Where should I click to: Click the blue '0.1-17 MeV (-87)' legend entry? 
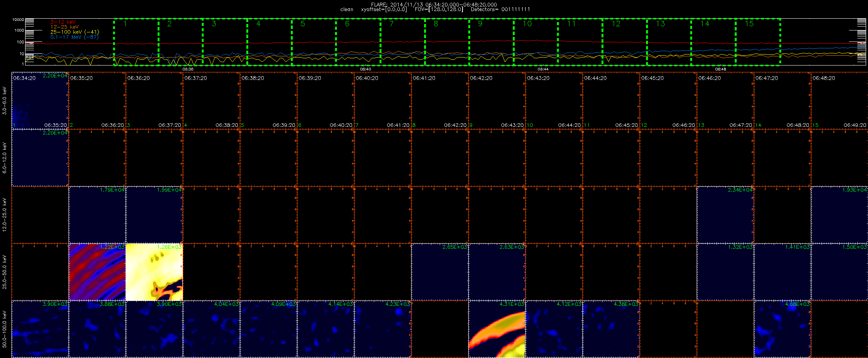click(75, 37)
